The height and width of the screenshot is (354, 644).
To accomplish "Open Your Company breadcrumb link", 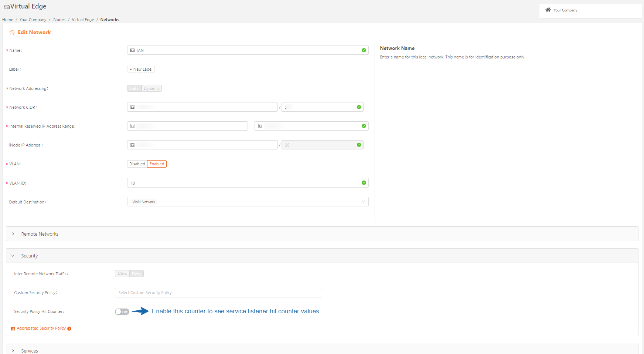I will 33,20.
